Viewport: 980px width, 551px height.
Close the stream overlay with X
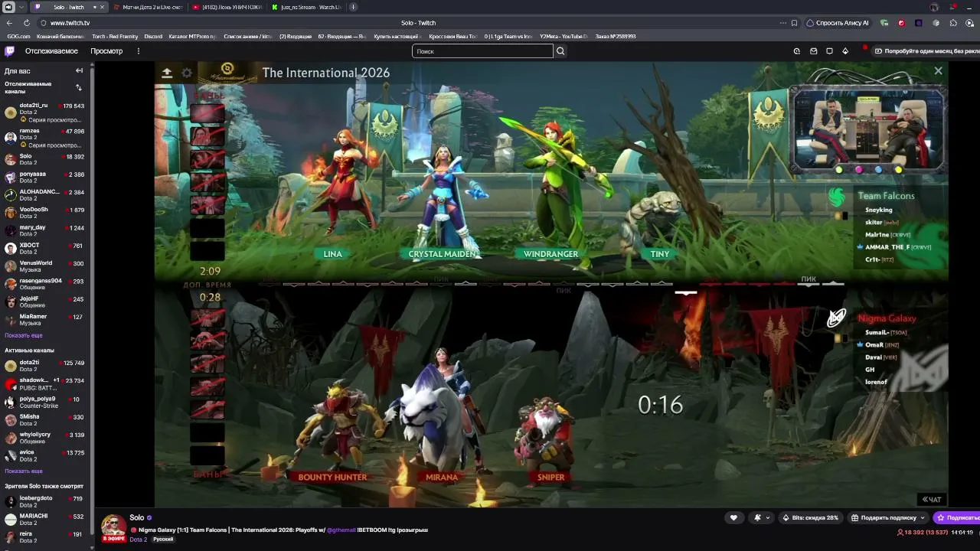[938, 71]
